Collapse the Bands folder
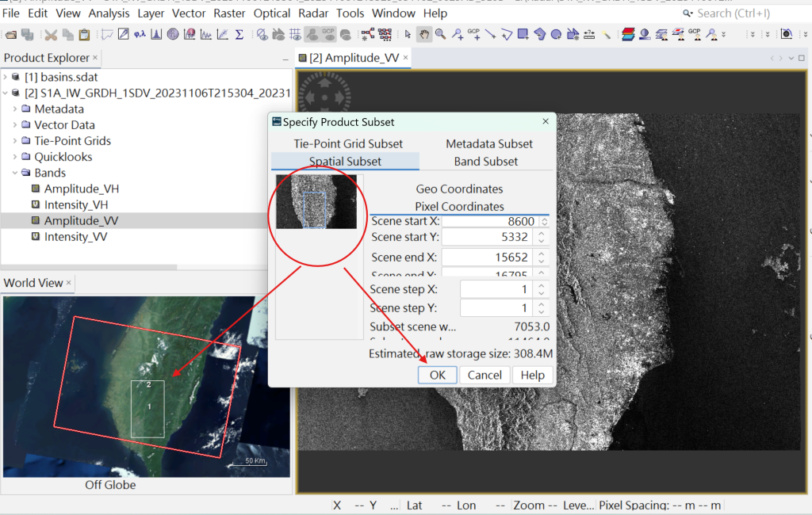This screenshot has height=515, width=812. 15,173
